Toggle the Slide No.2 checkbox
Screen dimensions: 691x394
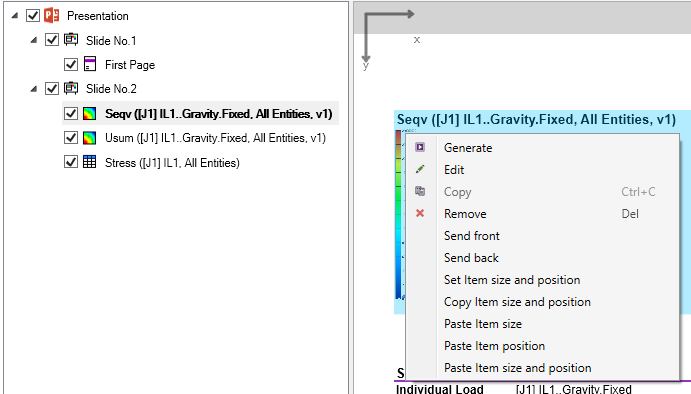[52, 89]
